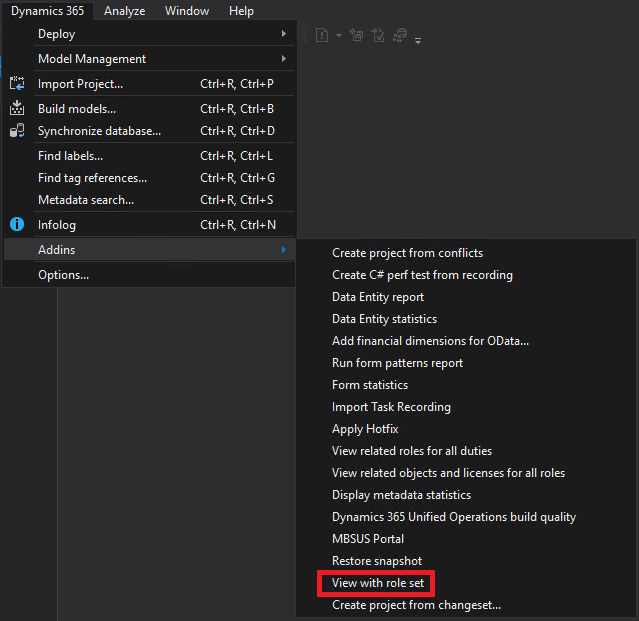The height and width of the screenshot is (621, 639).
Task: Select Deploy menu entry
Action: click(149, 34)
